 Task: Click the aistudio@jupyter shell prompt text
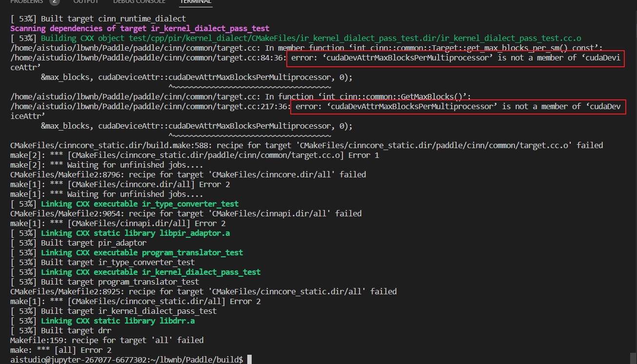(x=127, y=360)
